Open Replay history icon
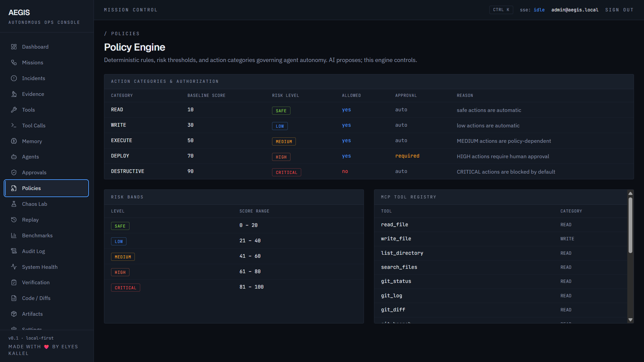Screen dimensions: 644x362 [14, 220]
